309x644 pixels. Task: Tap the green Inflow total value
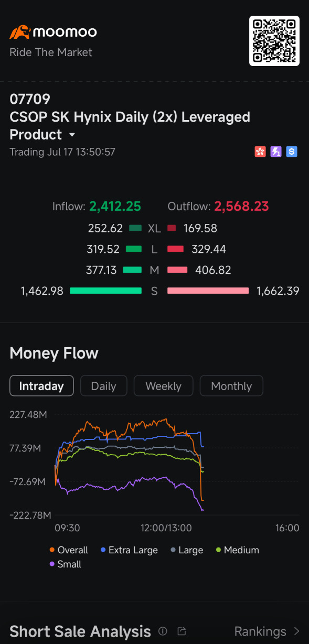click(x=115, y=207)
